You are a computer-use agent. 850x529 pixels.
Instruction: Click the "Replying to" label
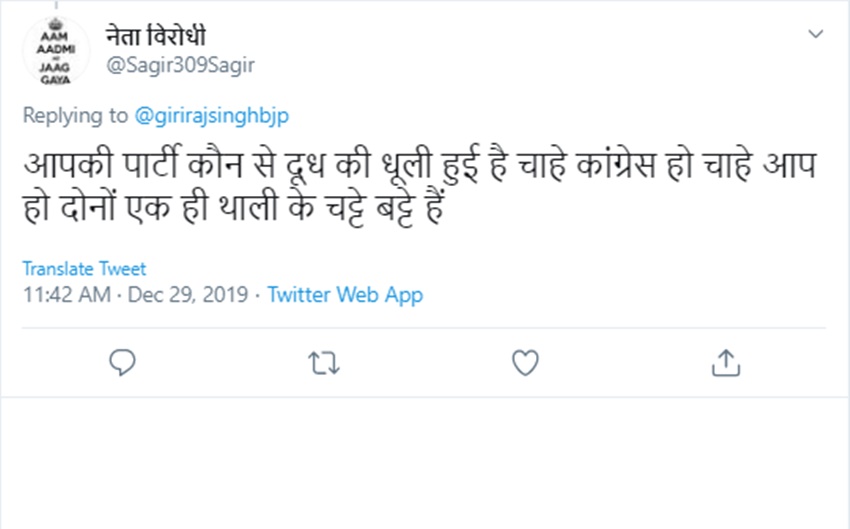(75, 115)
